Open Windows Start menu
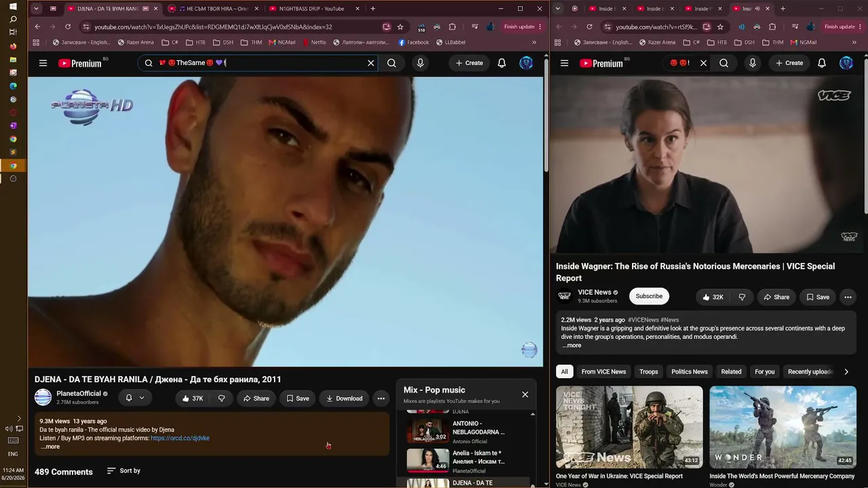868x488 pixels. (13, 6)
